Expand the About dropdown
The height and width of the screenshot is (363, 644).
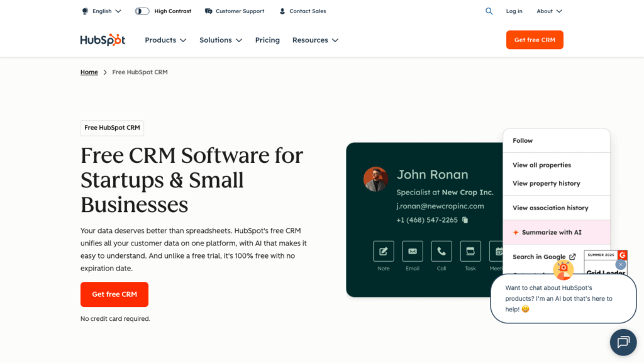549,11
